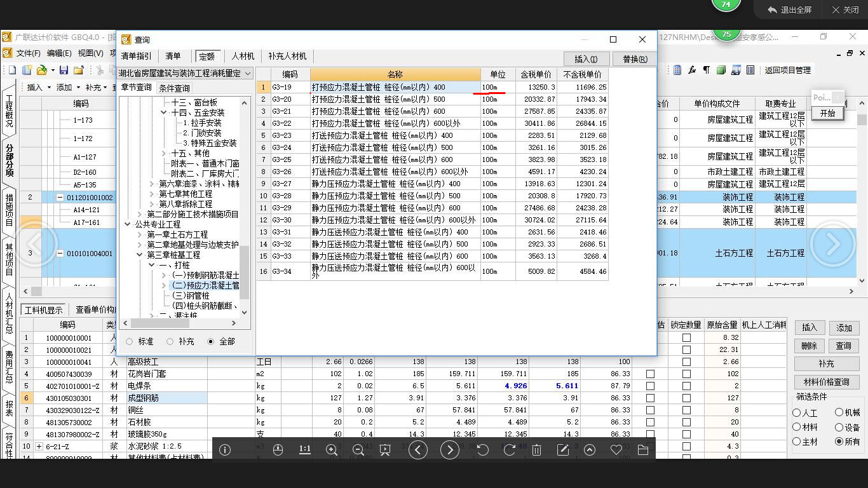
Task: Click the trash delete icon
Action: pos(536,450)
